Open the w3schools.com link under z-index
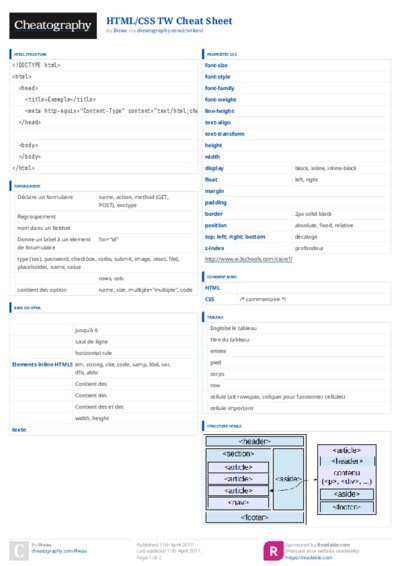 coord(248,259)
